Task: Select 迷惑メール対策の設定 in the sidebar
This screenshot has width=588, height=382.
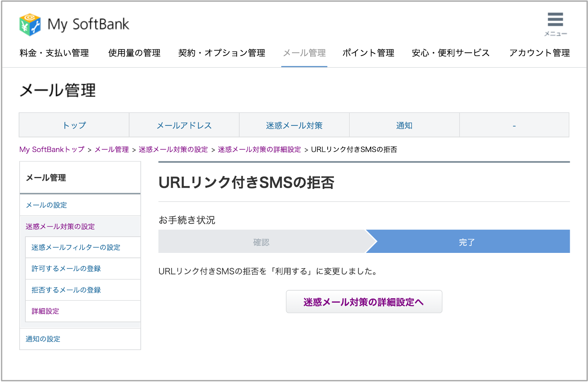Action: pyautogui.click(x=80, y=226)
